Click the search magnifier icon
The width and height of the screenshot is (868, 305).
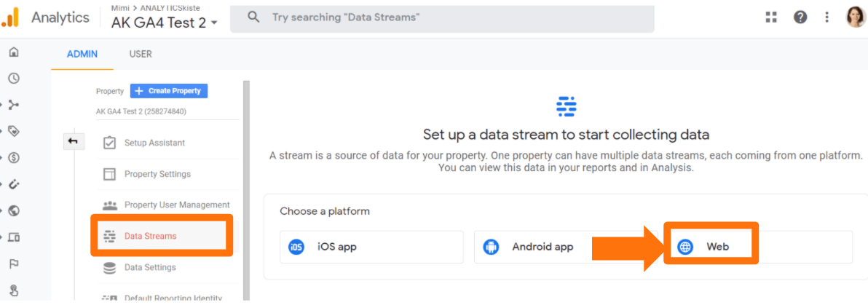click(x=253, y=17)
